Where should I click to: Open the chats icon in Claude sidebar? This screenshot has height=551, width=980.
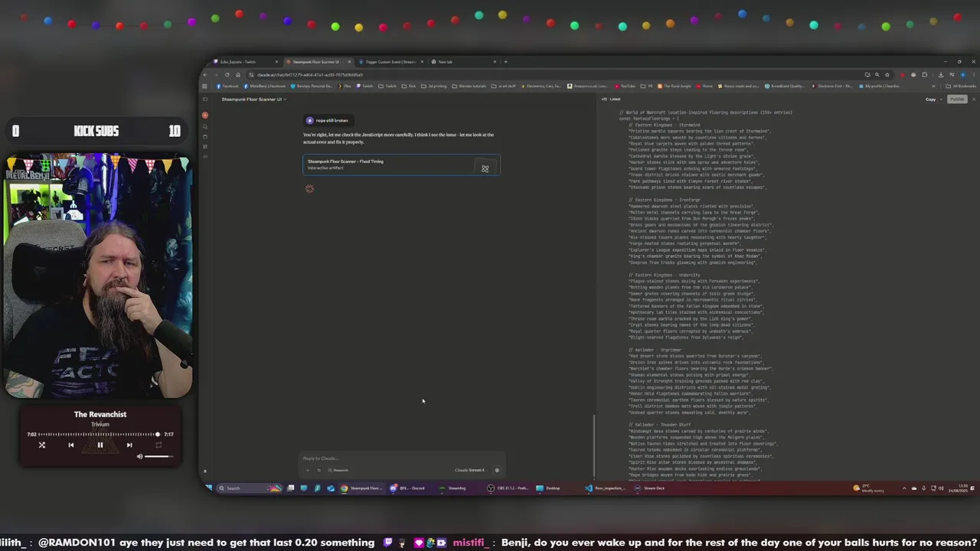(x=204, y=126)
